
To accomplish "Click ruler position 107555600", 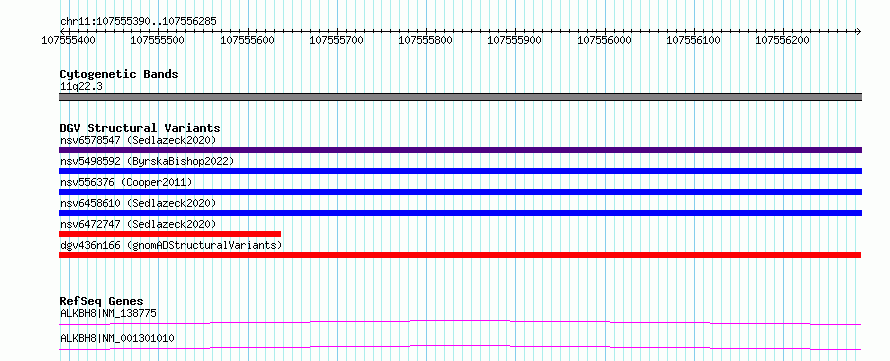I will tap(247, 40).
